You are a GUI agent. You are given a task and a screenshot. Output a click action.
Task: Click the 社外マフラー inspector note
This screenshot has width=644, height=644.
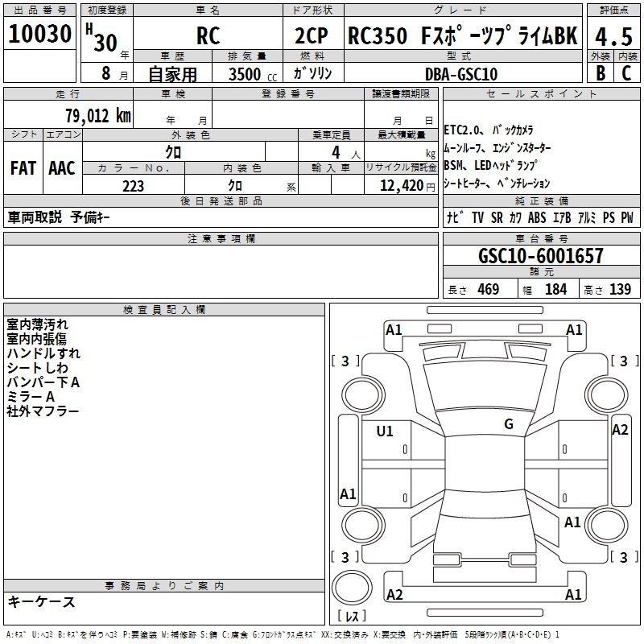43,411
